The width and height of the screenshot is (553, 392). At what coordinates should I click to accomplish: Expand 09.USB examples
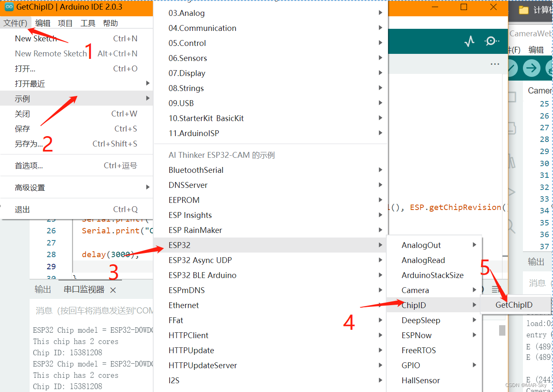click(271, 103)
